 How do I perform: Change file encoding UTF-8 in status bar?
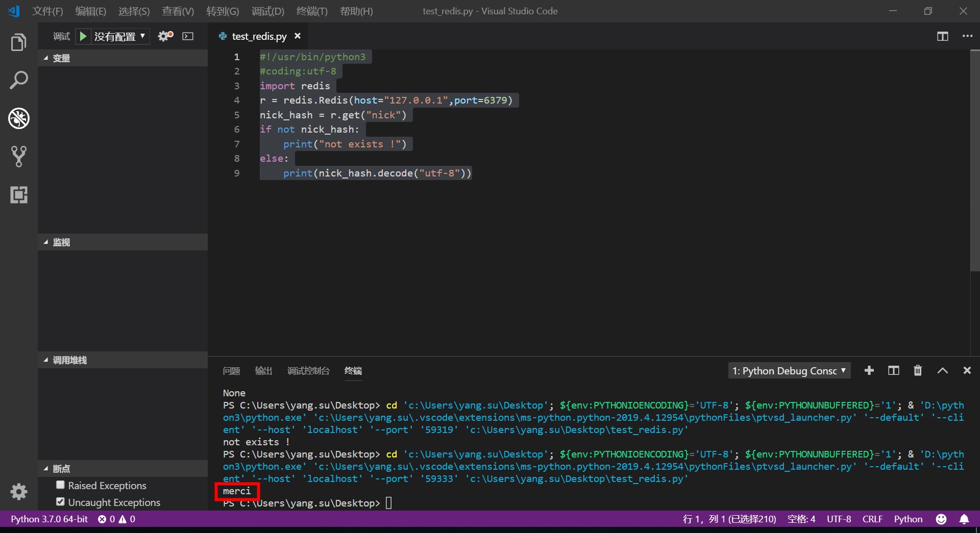pos(839,519)
